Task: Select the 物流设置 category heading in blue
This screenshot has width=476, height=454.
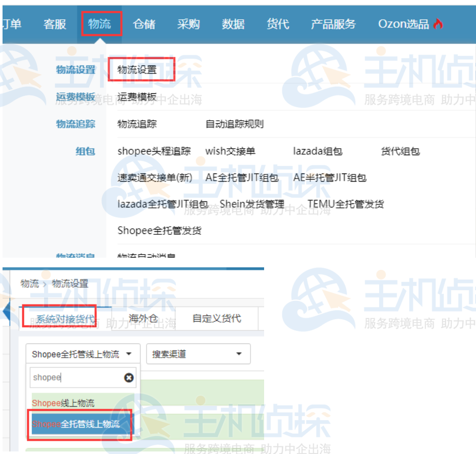Action: click(76, 70)
